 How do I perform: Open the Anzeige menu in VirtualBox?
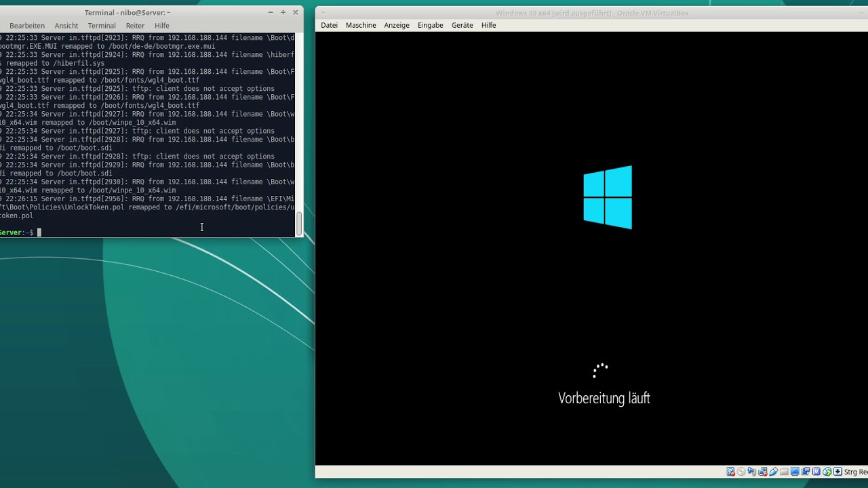coord(397,25)
